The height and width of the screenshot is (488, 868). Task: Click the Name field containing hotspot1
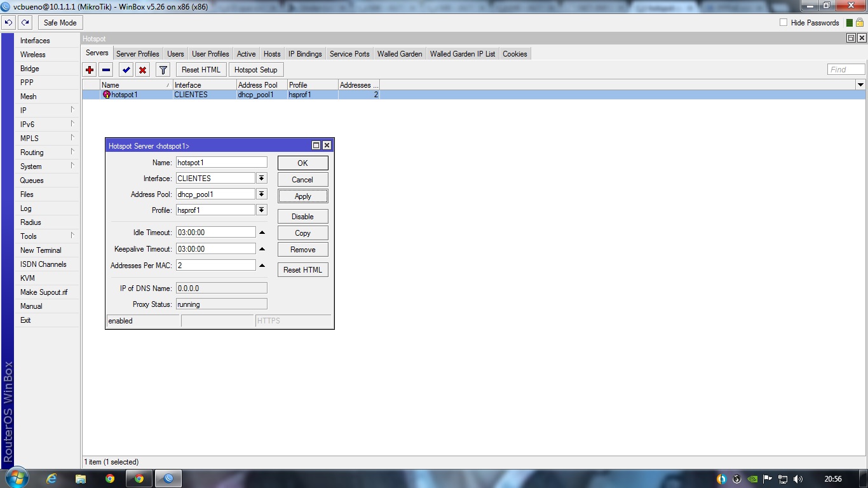pyautogui.click(x=221, y=163)
